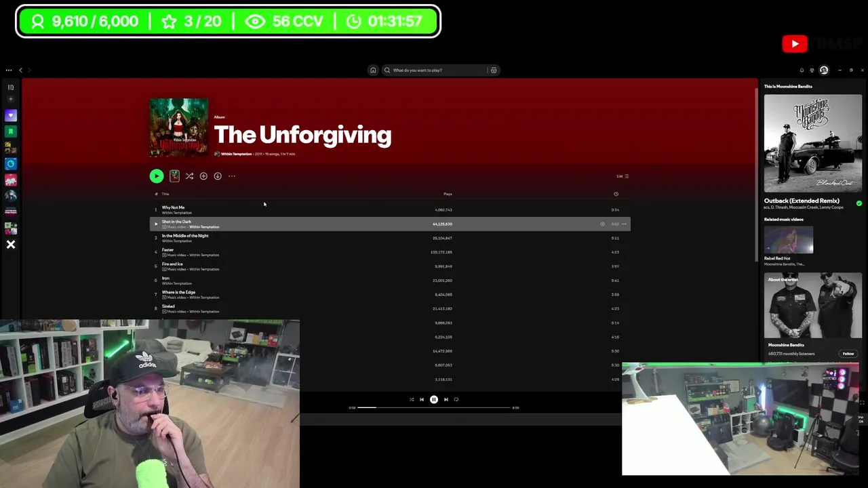Toggle shuffle in the bottom player bar
868x488 pixels.
coord(412,400)
